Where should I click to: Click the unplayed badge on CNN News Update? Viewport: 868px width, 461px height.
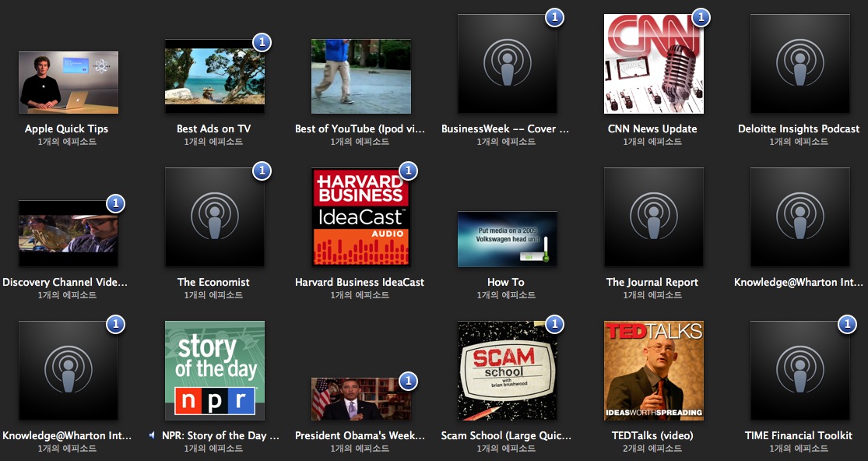click(701, 17)
